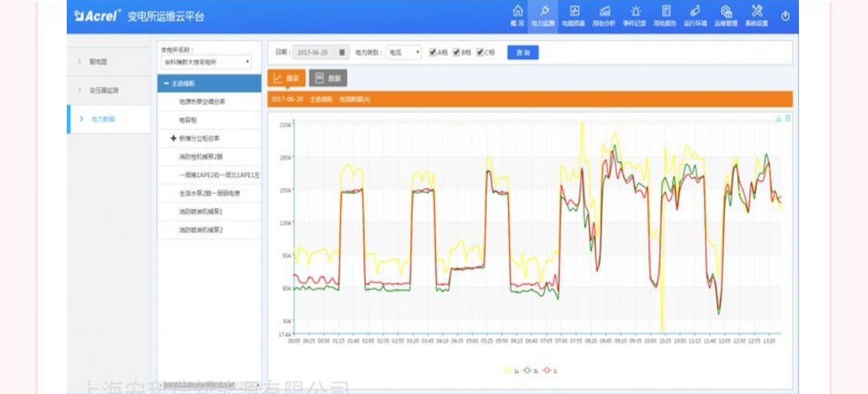This screenshot has height=394, width=868.
Task: Click the blue 查询 query button
Action: [x=523, y=52]
